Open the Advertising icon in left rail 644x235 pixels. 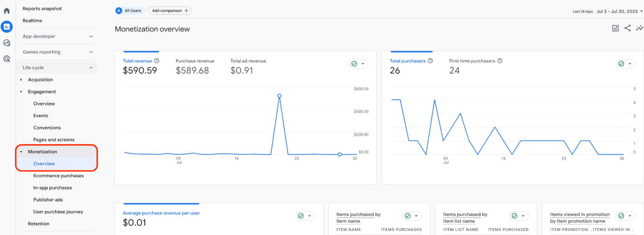click(7, 59)
